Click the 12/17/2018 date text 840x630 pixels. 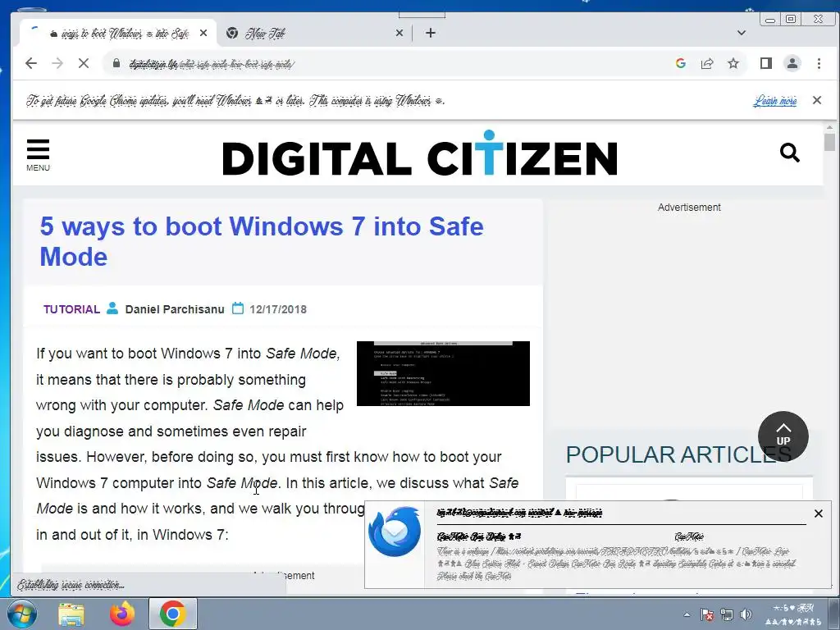tap(278, 309)
